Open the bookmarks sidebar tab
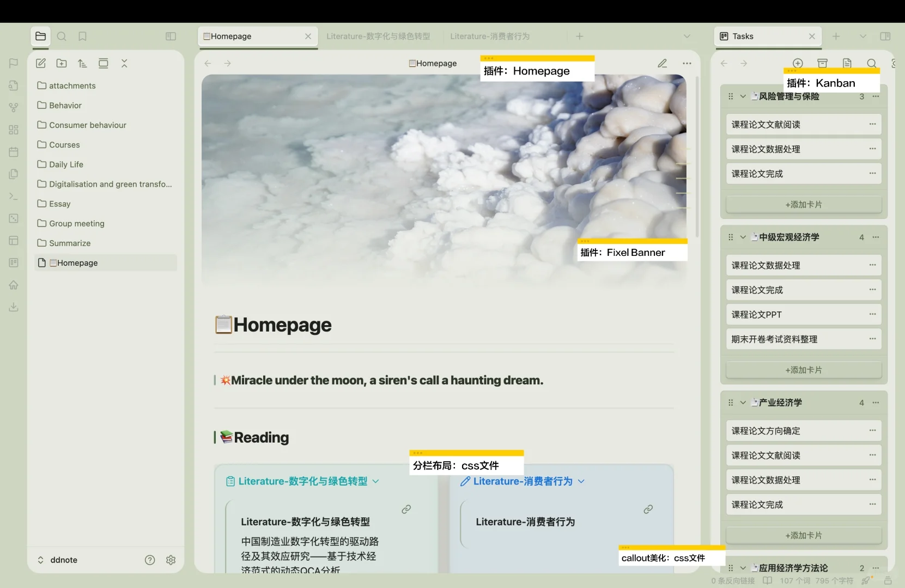Viewport: 905px width, 588px height. pos(82,36)
